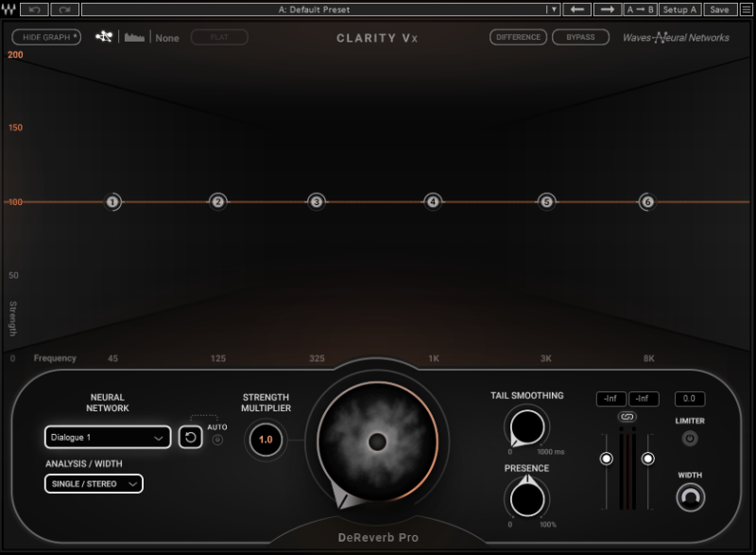Open the Dialogue 1 neural network dropdown
Image resolution: width=756 pixels, height=555 pixels.
click(x=107, y=438)
